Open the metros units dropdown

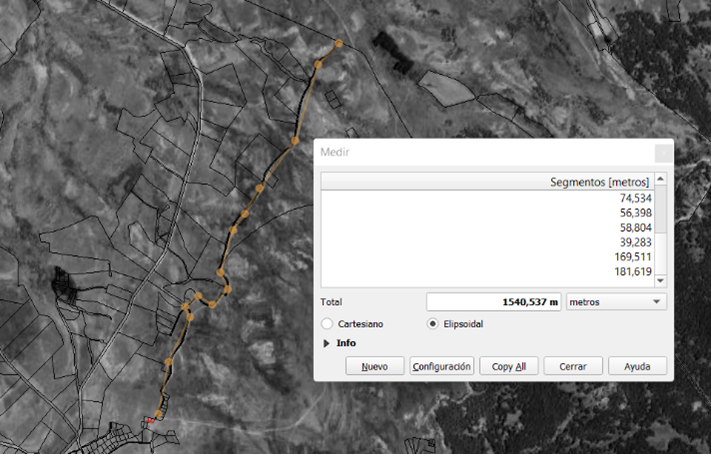pos(615,301)
